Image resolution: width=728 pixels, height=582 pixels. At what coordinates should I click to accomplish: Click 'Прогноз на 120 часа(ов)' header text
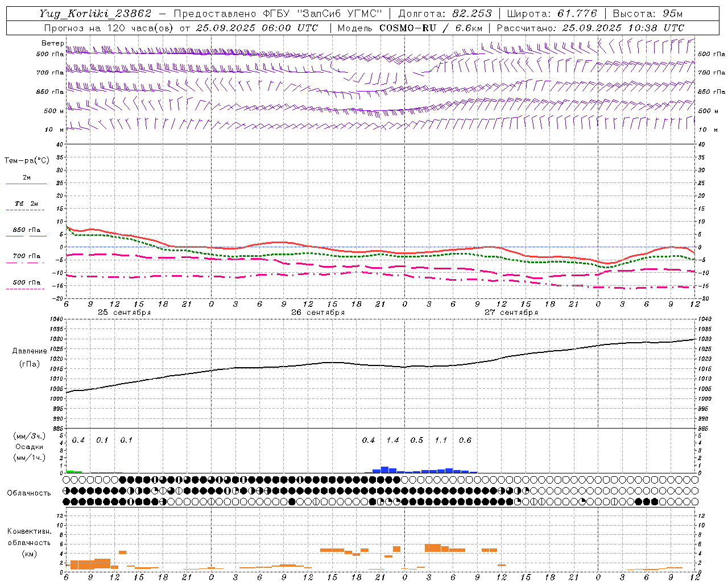point(109,28)
